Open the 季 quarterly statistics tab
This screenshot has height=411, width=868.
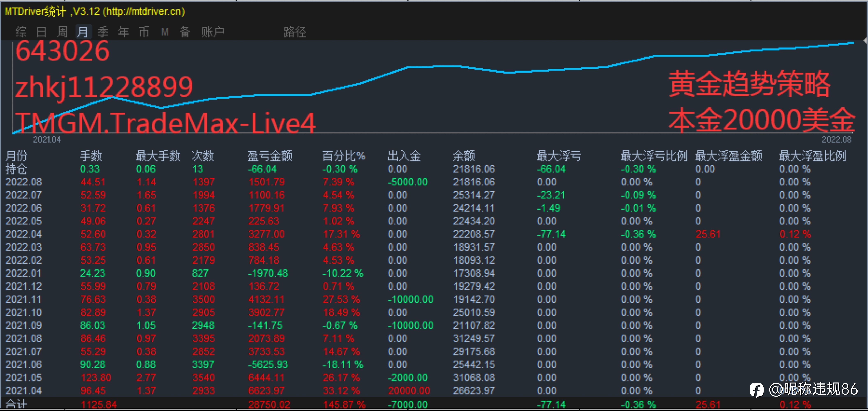[x=103, y=32]
